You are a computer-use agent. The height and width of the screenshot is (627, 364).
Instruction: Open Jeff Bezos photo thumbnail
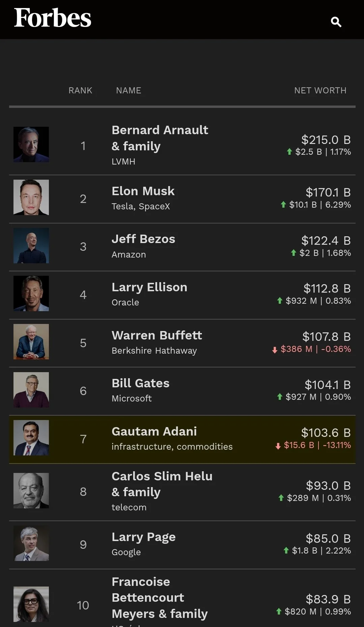click(x=31, y=245)
